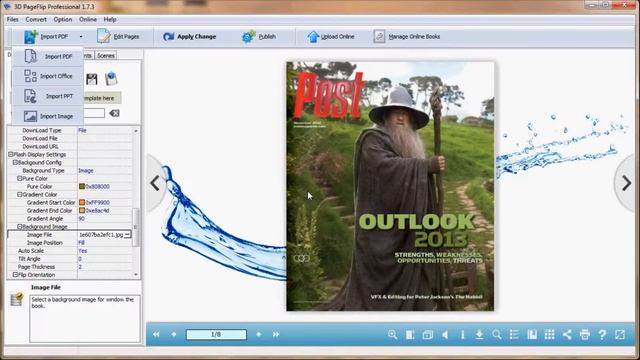Viewport: 640px width, 360px height.
Task: Collapse the Background Config node
Action: 15,162
